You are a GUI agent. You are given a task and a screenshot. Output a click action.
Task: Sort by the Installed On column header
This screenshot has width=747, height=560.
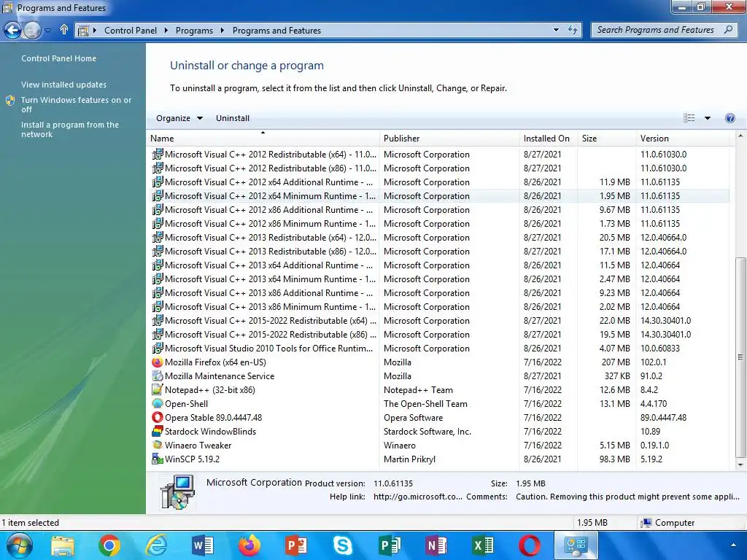tap(549, 139)
